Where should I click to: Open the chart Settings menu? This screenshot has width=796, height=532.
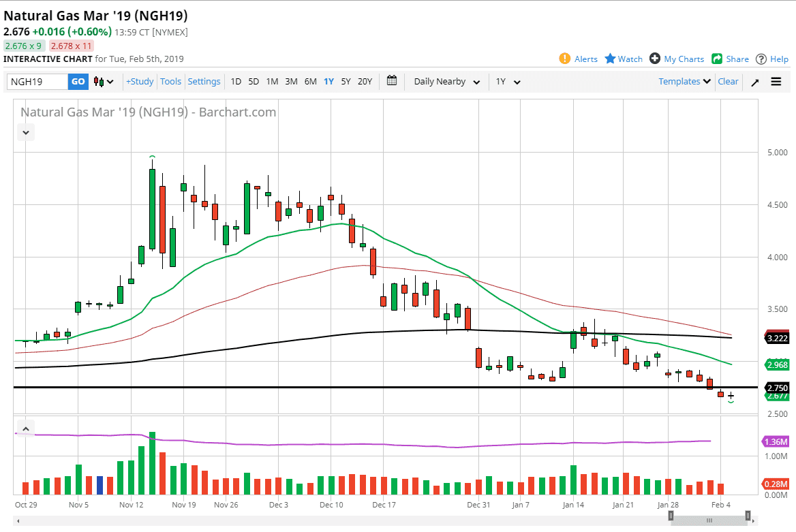tap(204, 82)
